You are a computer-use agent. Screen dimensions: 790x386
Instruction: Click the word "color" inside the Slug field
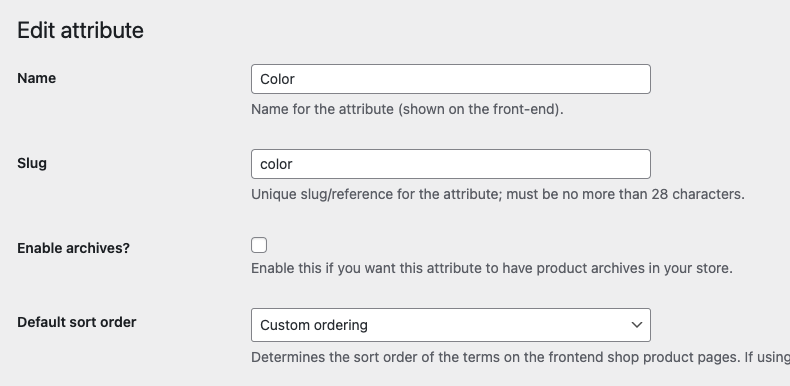click(x=276, y=164)
